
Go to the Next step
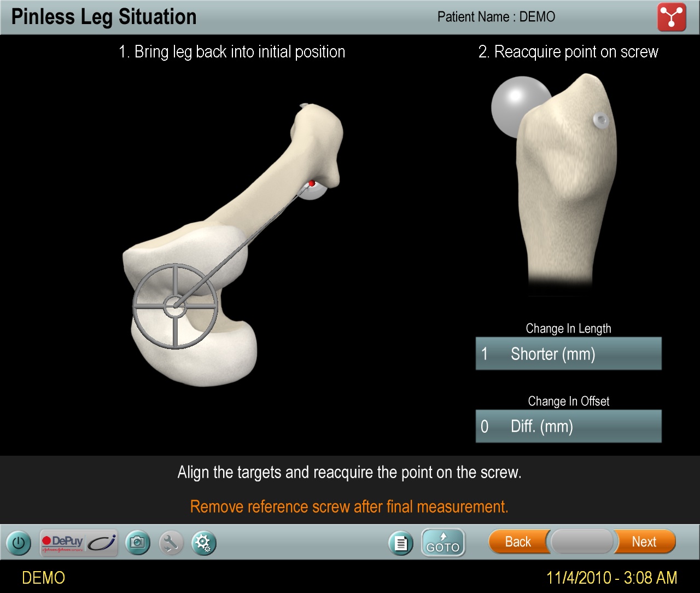[x=645, y=542]
